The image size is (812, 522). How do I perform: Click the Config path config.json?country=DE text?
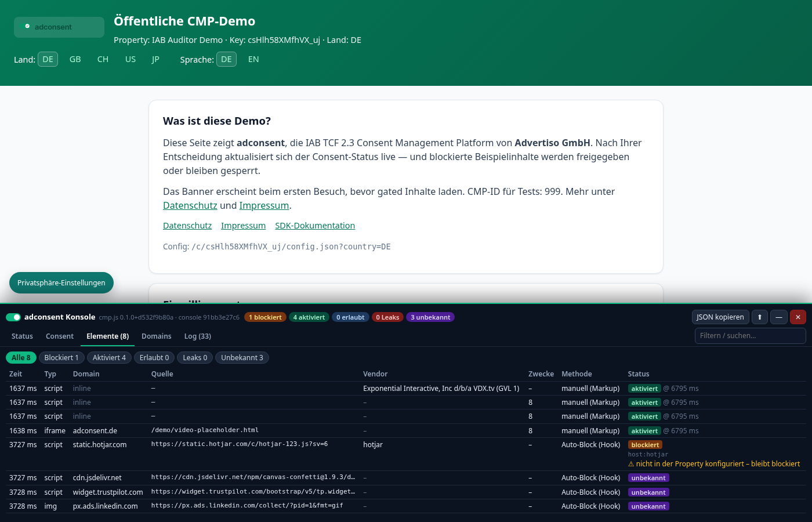(x=291, y=246)
